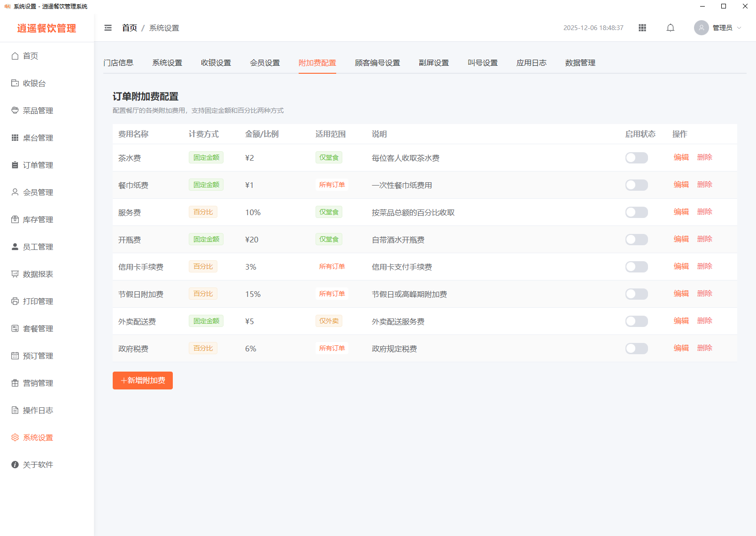Screen dimensions: 756x536
Task: Delete the 政府税费 entry
Action: click(x=704, y=348)
